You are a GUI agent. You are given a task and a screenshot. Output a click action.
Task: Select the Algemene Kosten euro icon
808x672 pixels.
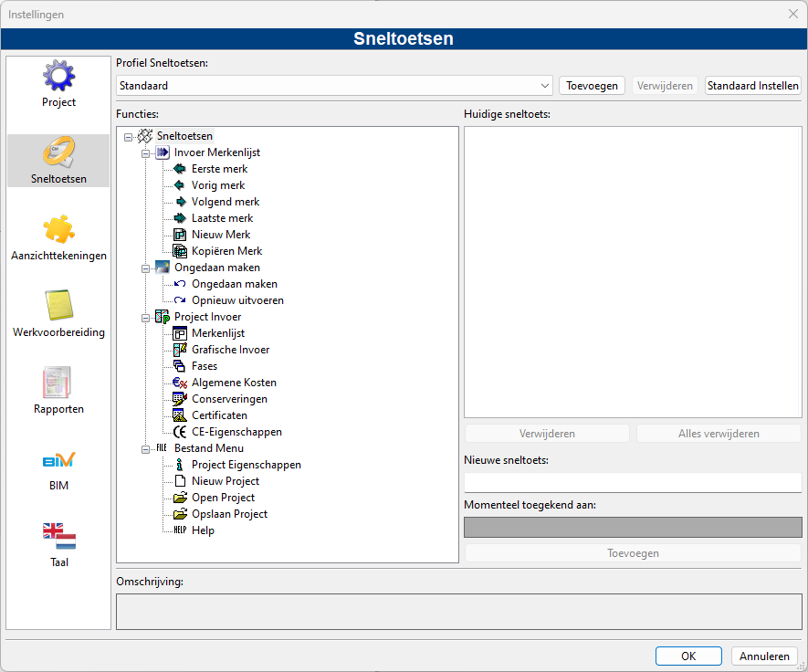click(179, 383)
